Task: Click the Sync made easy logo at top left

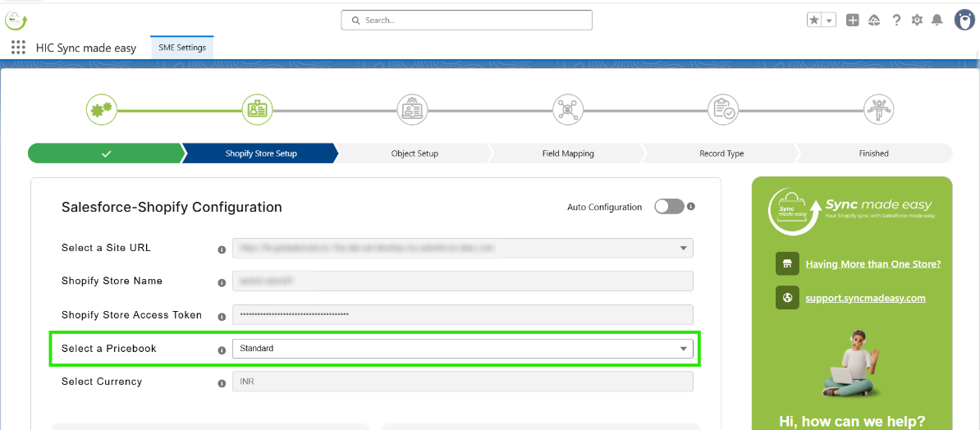Action: [16, 20]
